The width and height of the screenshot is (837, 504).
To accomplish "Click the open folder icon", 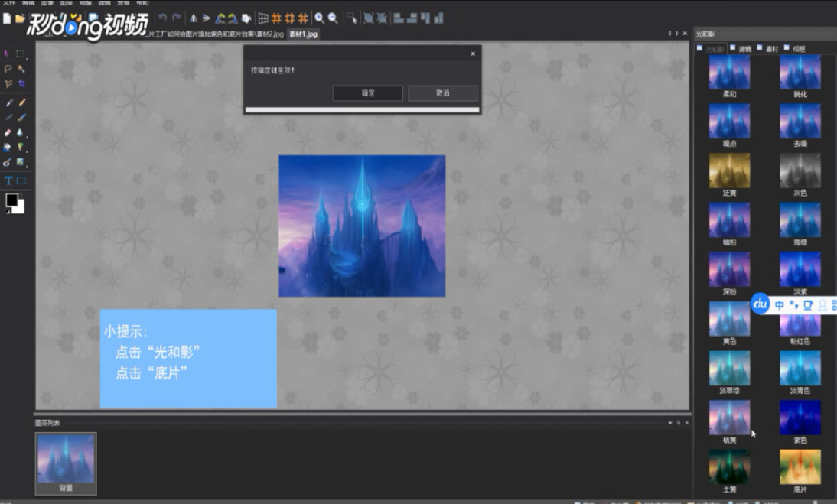I will [x=20, y=18].
